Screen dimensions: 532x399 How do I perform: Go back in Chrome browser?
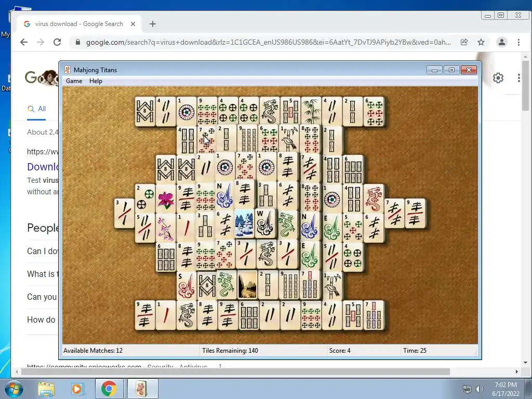click(x=24, y=42)
